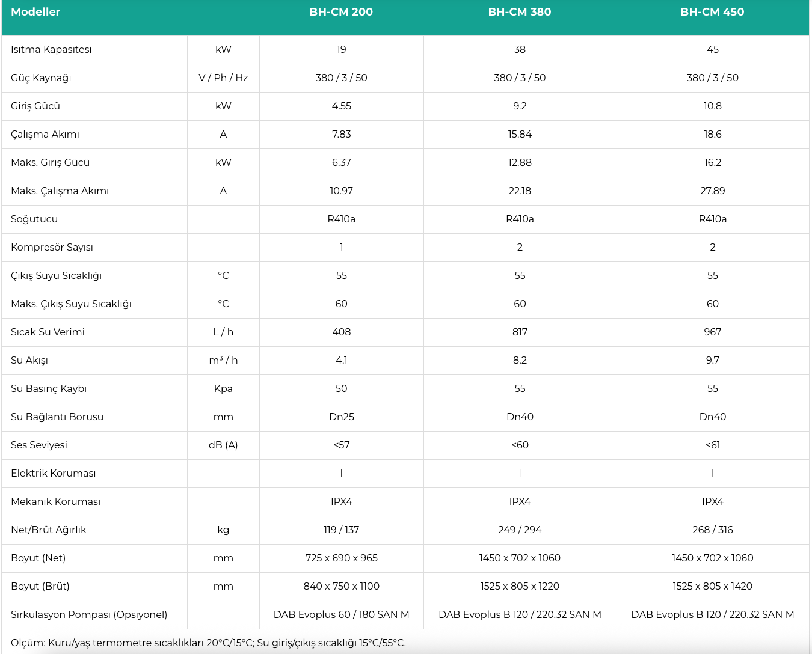
Task: Select the Maks. Çalışma Akımı value 27.89
Action: [712, 191]
